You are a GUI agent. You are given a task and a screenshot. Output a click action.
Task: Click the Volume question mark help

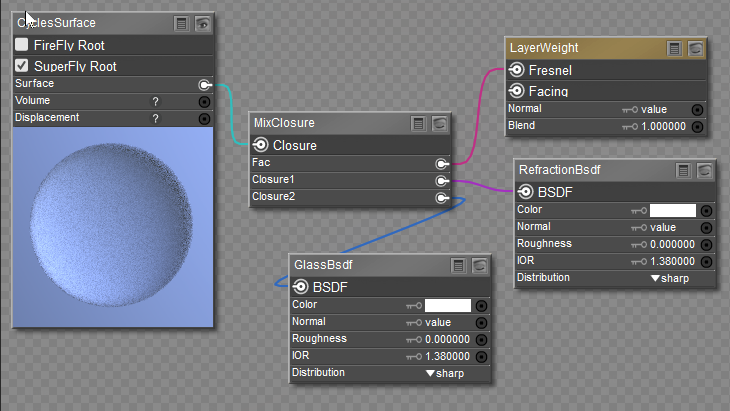click(155, 101)
